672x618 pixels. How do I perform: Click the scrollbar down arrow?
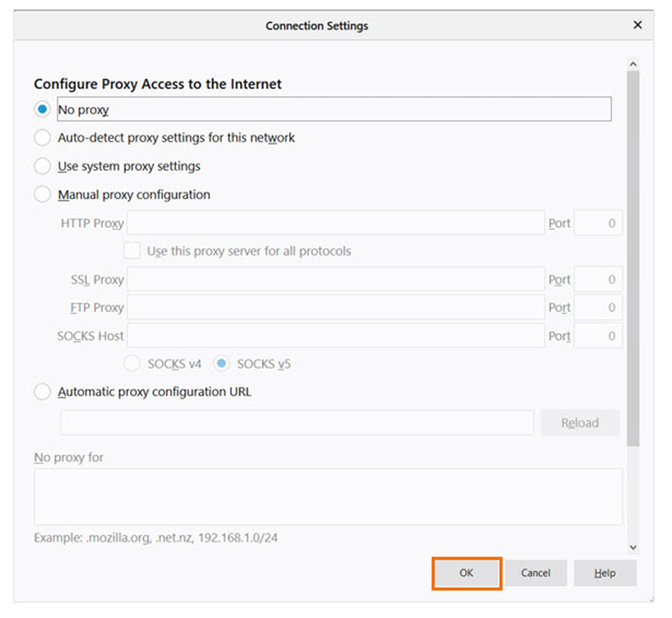(633, 547)
